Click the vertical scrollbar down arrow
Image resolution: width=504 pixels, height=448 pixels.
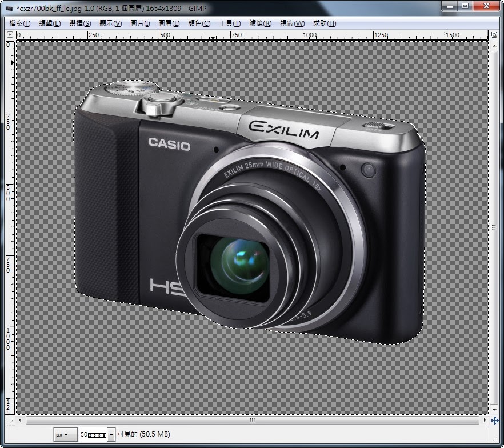pyautogui.click(x=494, y=410)
